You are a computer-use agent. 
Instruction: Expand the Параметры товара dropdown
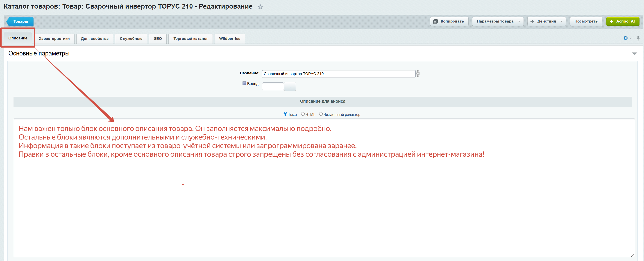click(498, 21)
